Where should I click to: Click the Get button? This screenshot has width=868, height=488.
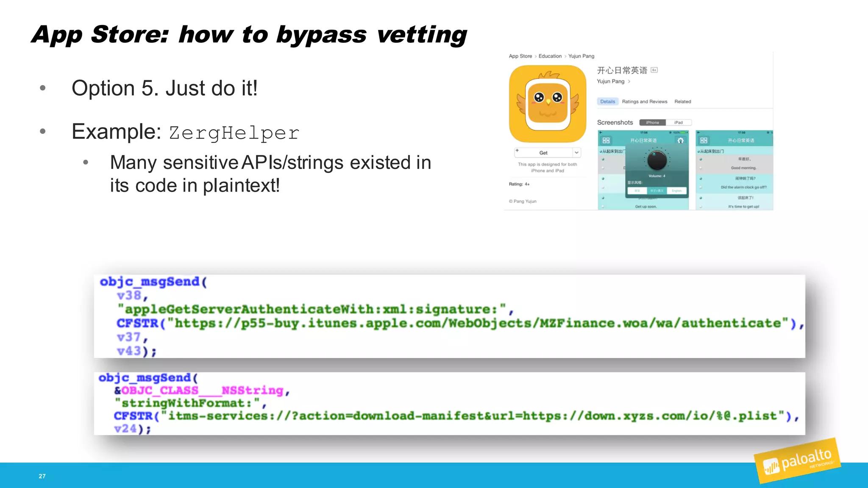coord(543,153)
